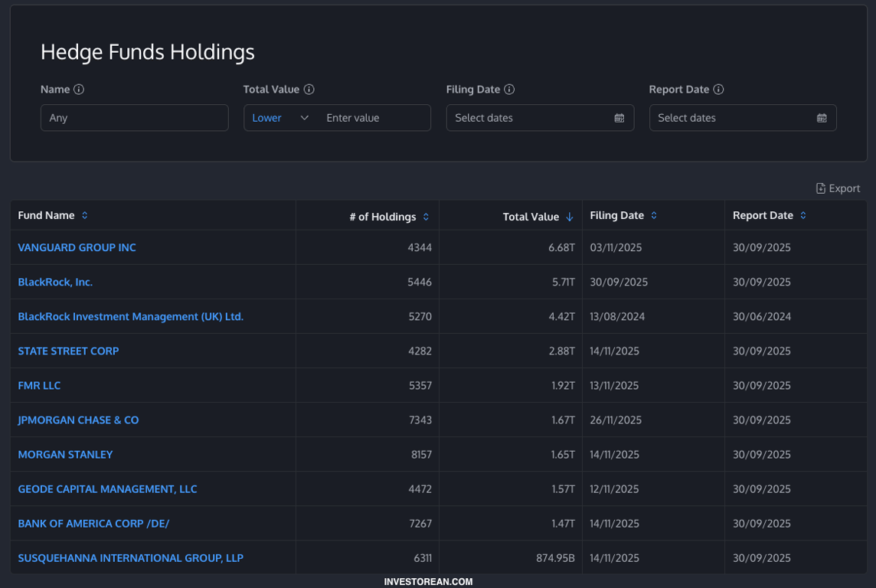Viewport: 876px width, 588px height.
Task: Click the Name filter info icon
Action: (x=79, y=90)
